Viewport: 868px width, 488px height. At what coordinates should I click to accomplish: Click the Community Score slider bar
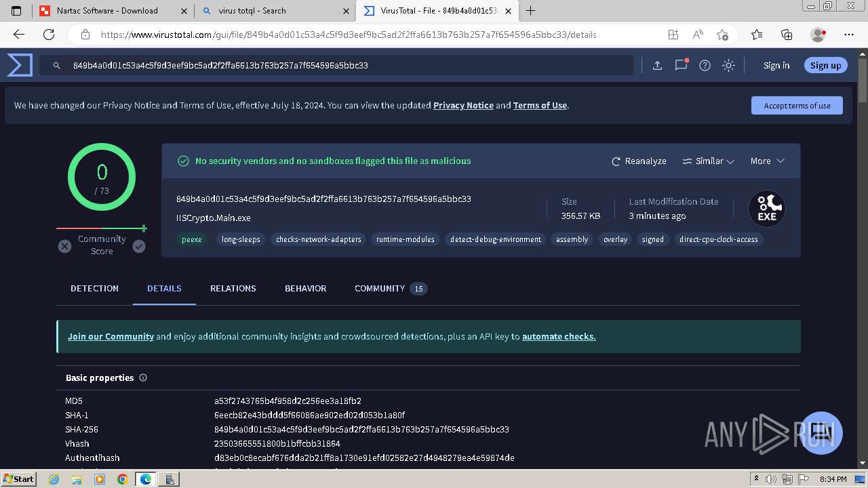pyautogui.click(x=102, y=228)
